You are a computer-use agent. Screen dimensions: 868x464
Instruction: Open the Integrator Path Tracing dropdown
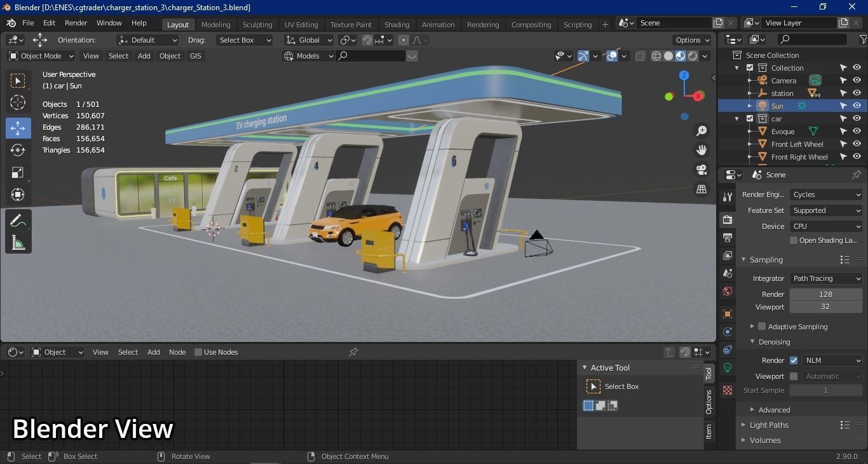pos(826,278)
